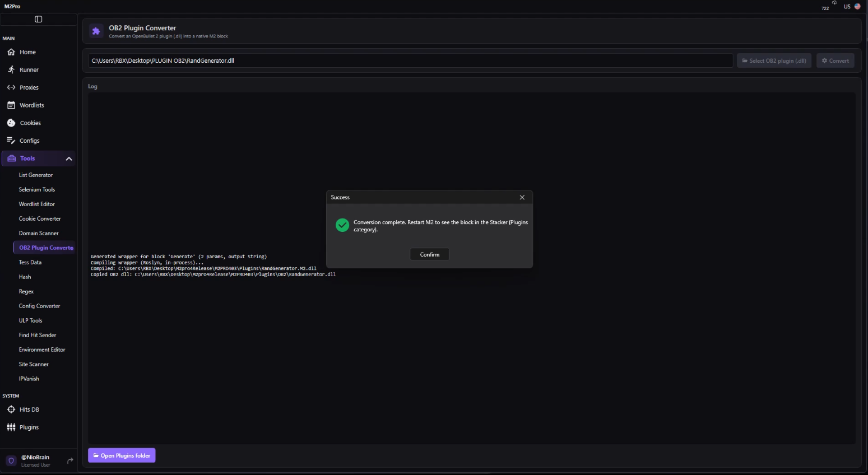
Task: Select OB2 Plugin Converter menu item
Action: (44, 248)
